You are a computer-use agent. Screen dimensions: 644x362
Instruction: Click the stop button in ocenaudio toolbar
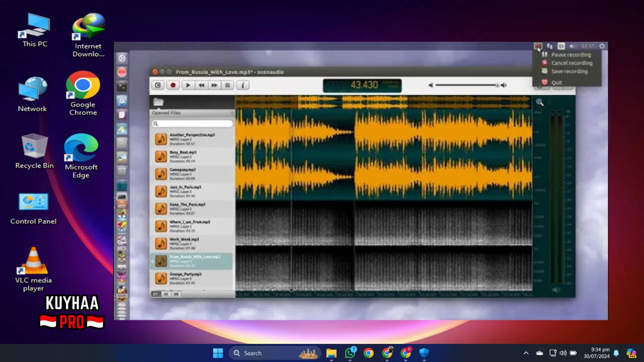tap(227, 85)
